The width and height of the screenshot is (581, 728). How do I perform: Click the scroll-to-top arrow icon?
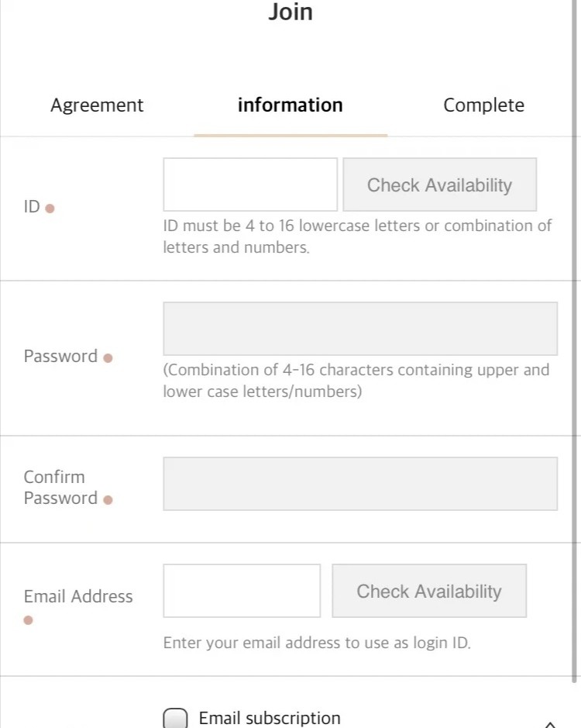[x=550, y=724]
